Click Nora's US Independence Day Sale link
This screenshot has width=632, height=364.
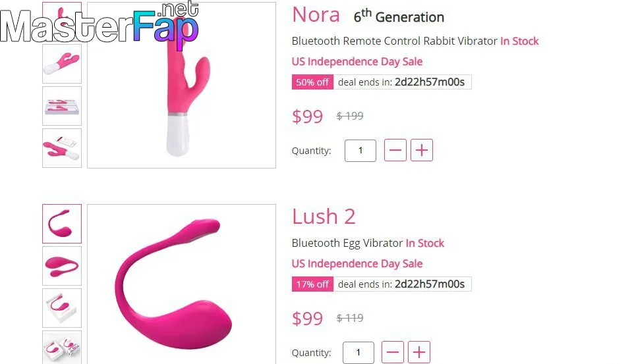point(357,62)
